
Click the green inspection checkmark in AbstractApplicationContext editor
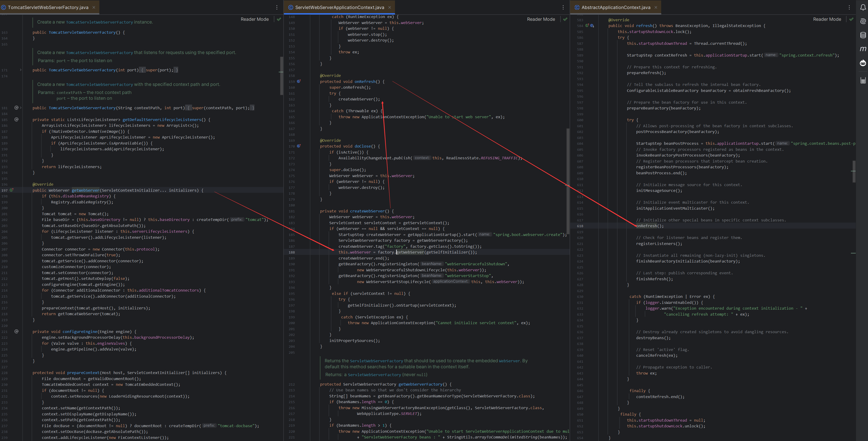click(x=851, y=19)
